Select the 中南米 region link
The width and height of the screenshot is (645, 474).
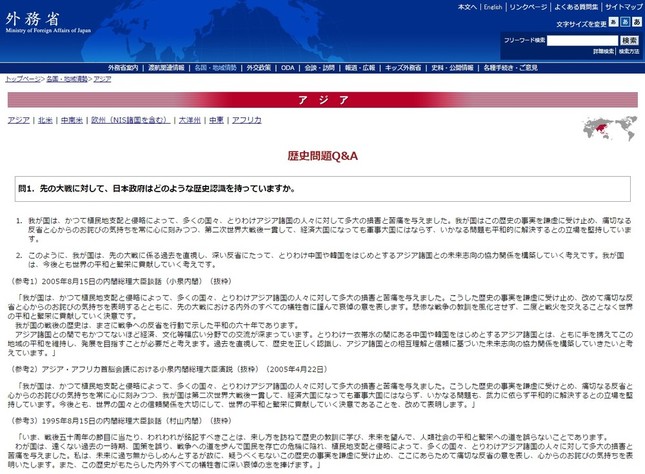click(72, 120)
